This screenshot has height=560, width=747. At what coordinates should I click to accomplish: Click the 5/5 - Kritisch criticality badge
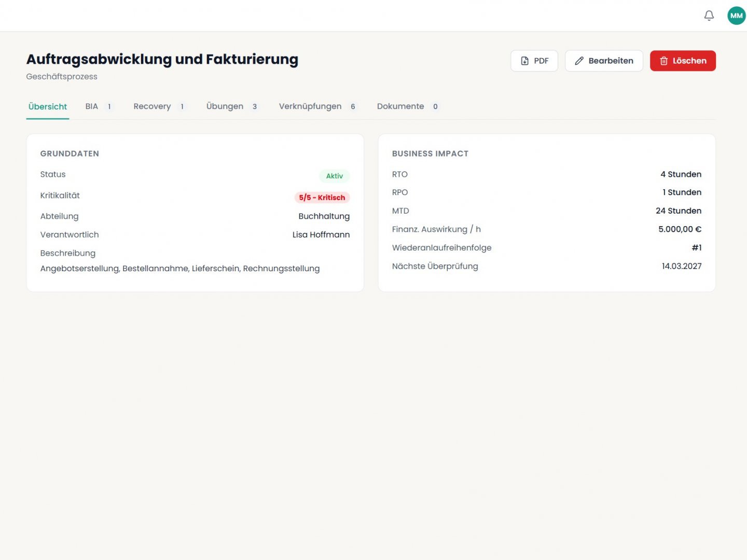(x=322, y=197)
